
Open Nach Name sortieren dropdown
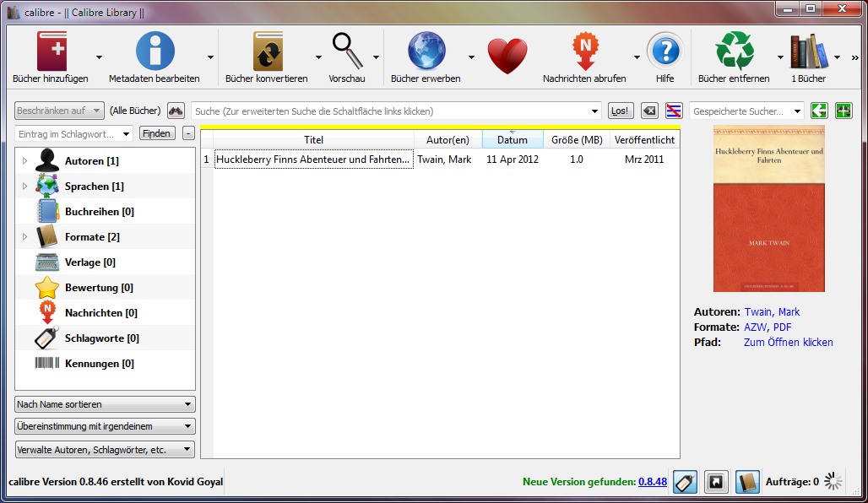coord(106,404)
